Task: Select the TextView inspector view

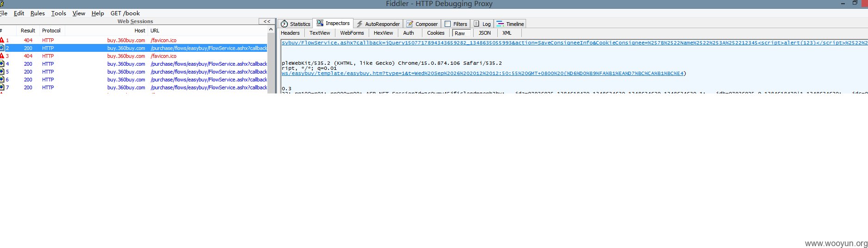Action: 320,33
